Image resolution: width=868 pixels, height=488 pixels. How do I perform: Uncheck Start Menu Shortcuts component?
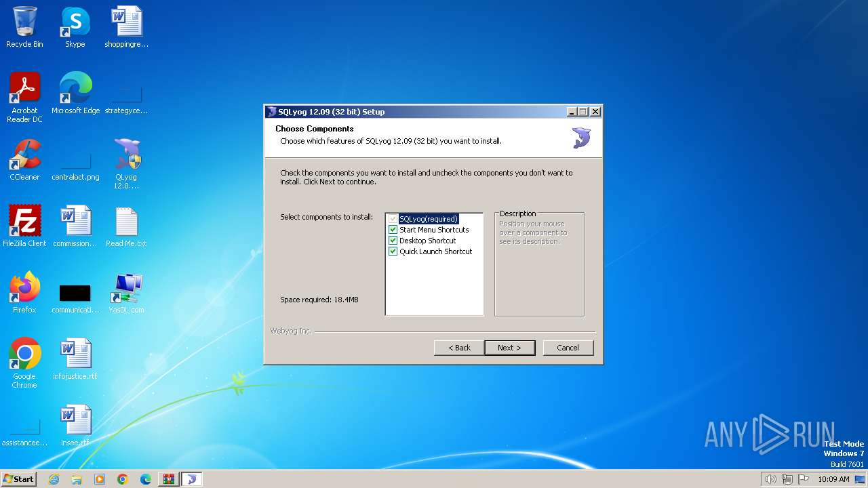pyautogui.click(x=393, y=230)
